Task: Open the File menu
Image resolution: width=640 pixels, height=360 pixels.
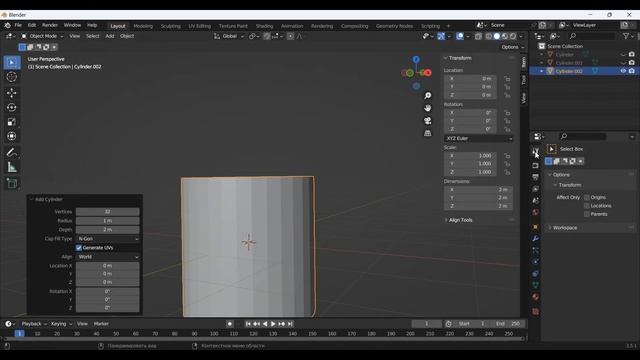Action: (x=18, y=25)
